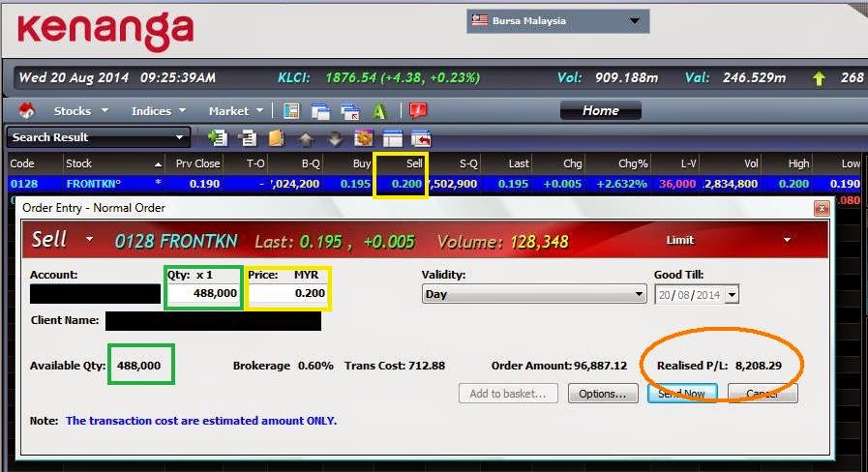Click the Cancel button
The width and height of the screenshot is (868, 472).
tap(763, 394)
